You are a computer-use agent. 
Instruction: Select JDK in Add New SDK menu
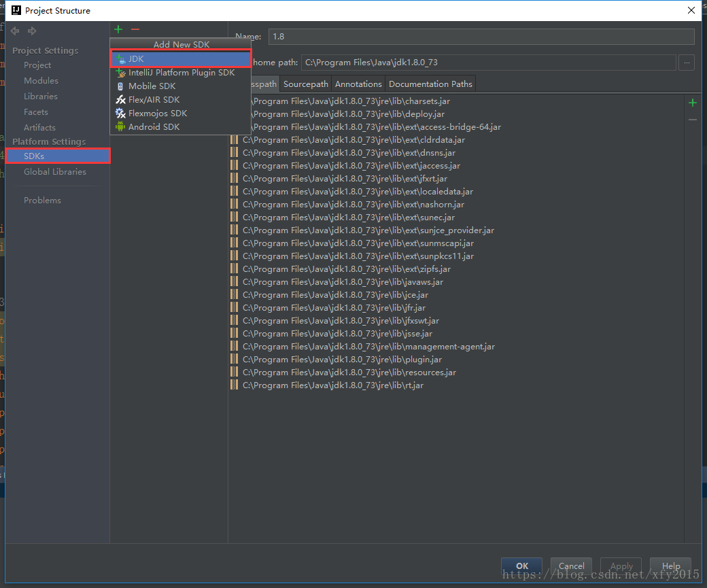pos(181,58)
